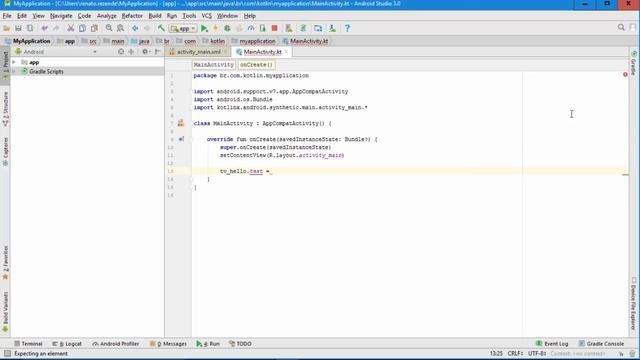Image resolution: width=640 pixels, height=360 pixels.
Task: Paste from clipboard using the toolbar icon
Action: [94, 28]
